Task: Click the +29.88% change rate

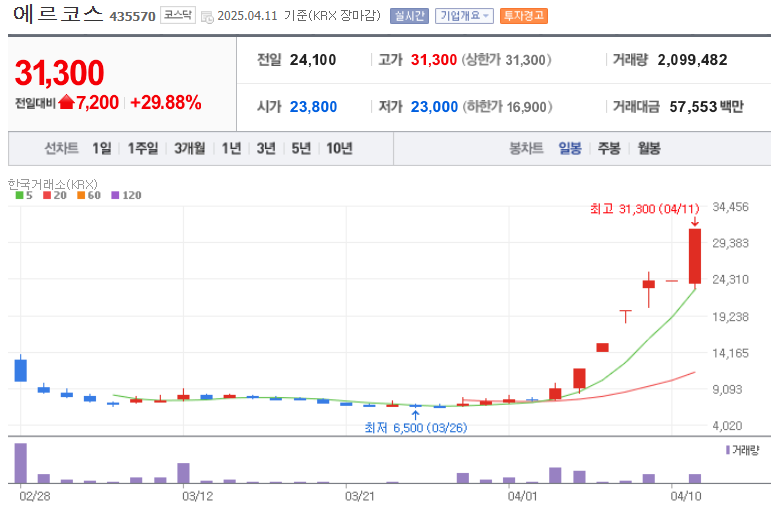Action: pos(166,102)
